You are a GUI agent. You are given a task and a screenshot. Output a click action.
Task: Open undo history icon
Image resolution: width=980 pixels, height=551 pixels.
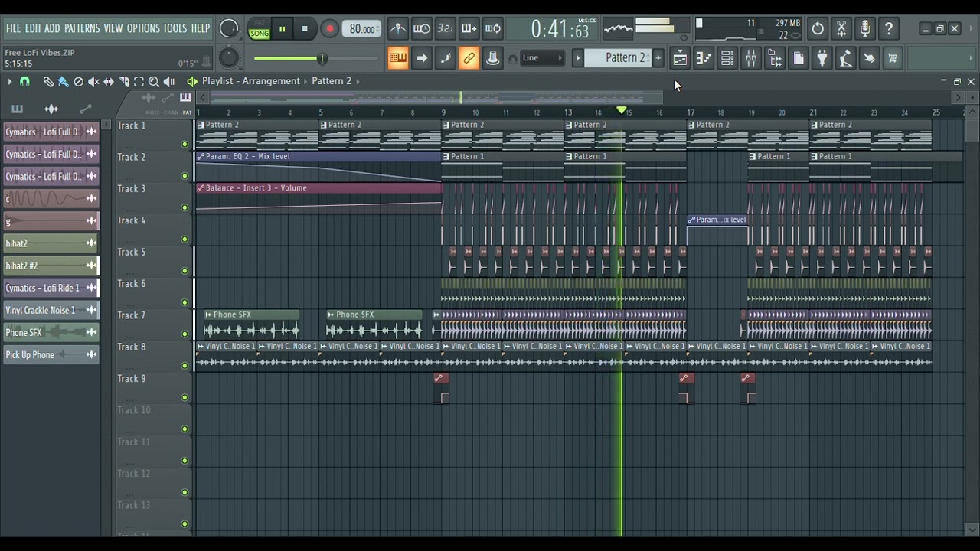[x=818, y=29]
